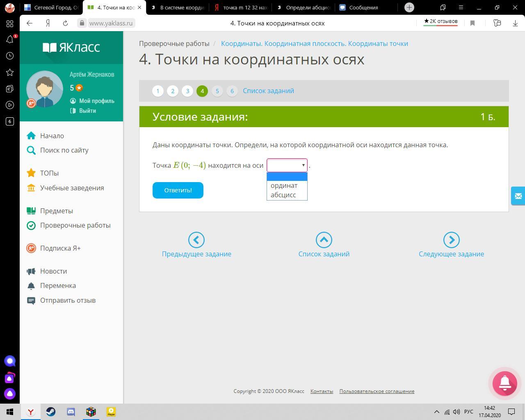Open the volume control in tray
Image resolution: width=525 pixels, height=420 pixels.
tap(457, 412)
